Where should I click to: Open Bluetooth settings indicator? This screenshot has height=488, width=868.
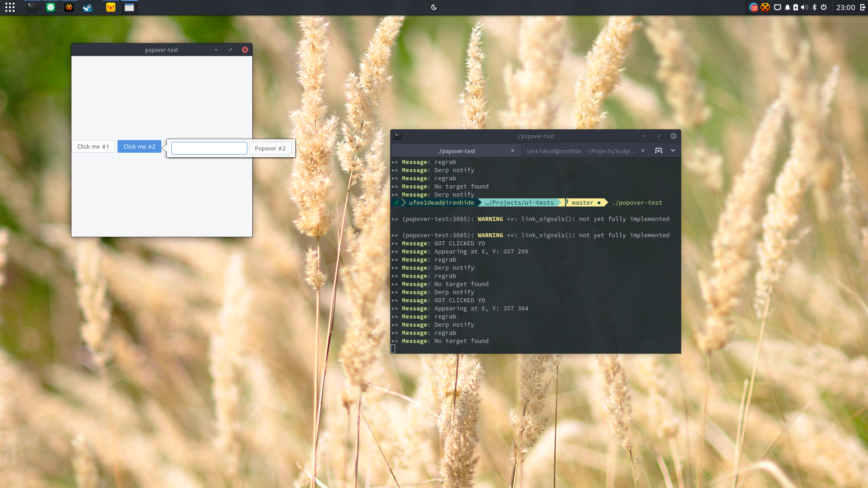pyautogui.click(x=814, y=7)
